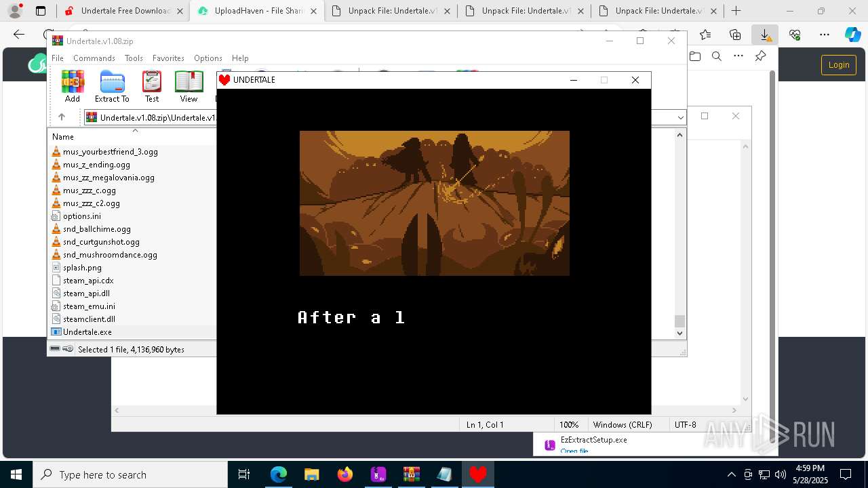Open Firefox from the taskbar
868x488 pixels.
click(x=345, y=474)
